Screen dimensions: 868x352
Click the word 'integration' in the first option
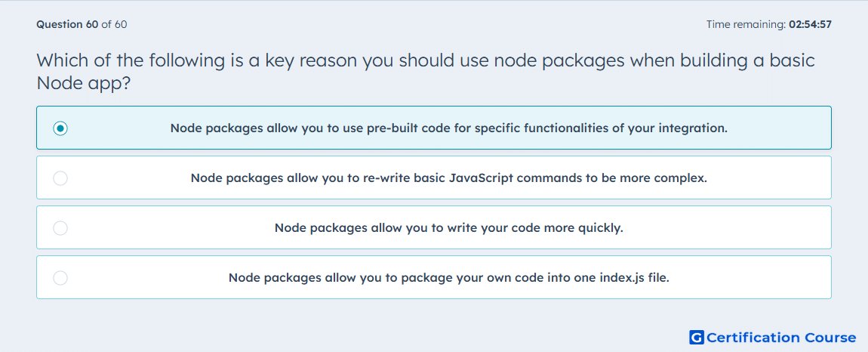694,128
